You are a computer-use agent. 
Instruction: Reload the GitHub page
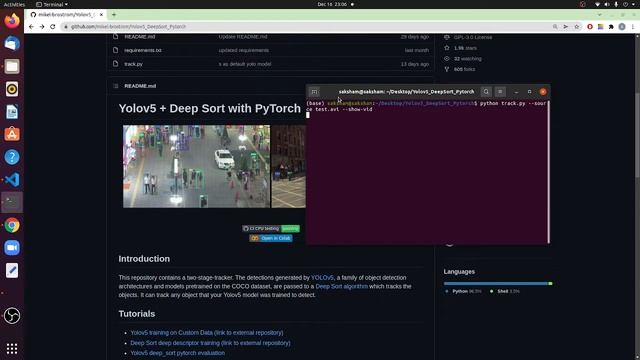(53, 27)
